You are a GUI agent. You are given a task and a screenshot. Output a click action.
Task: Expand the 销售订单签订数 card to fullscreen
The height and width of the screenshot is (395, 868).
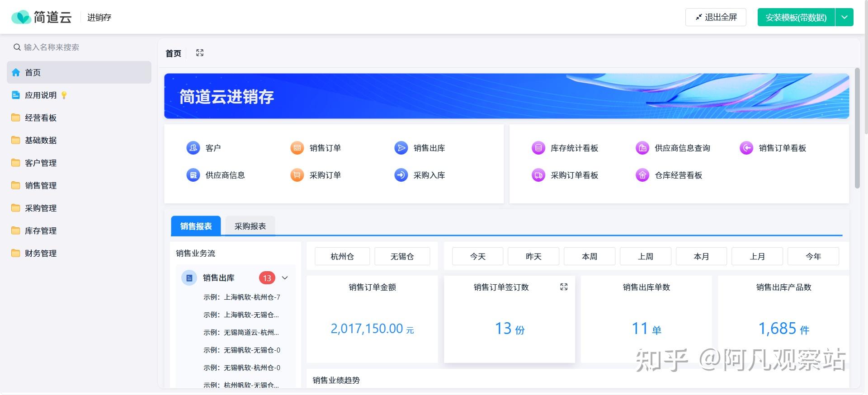[x=564, y=287]
